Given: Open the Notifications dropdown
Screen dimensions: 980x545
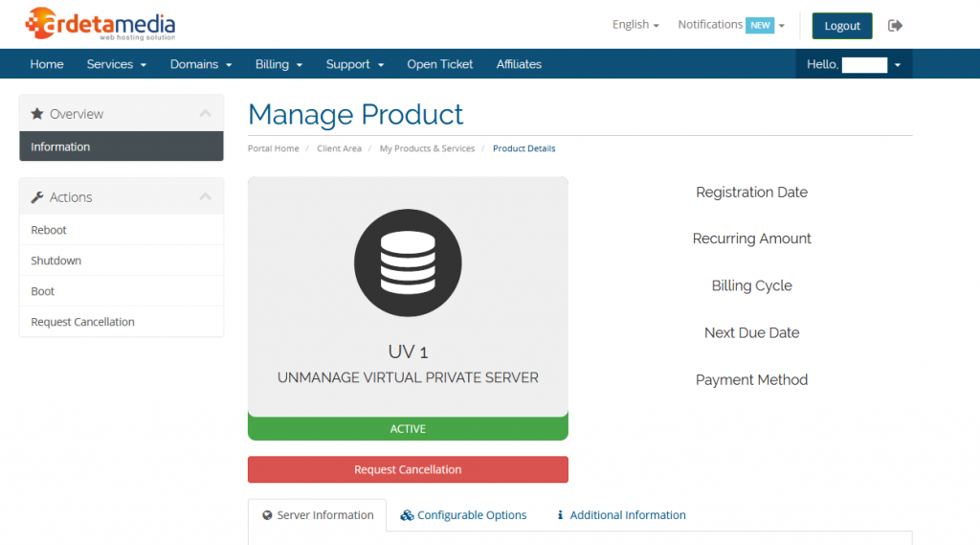Looking at the screenshot, I should coord(730,25).
